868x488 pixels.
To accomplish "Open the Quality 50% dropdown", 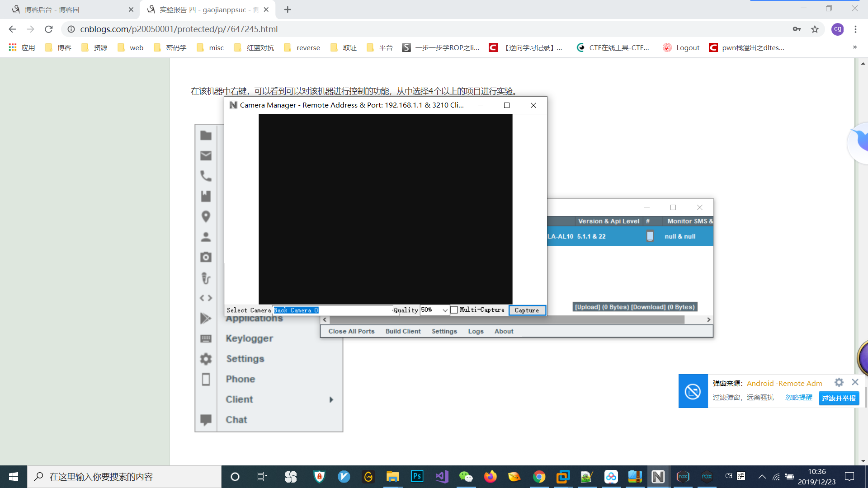I will click(x=445, y=310).
